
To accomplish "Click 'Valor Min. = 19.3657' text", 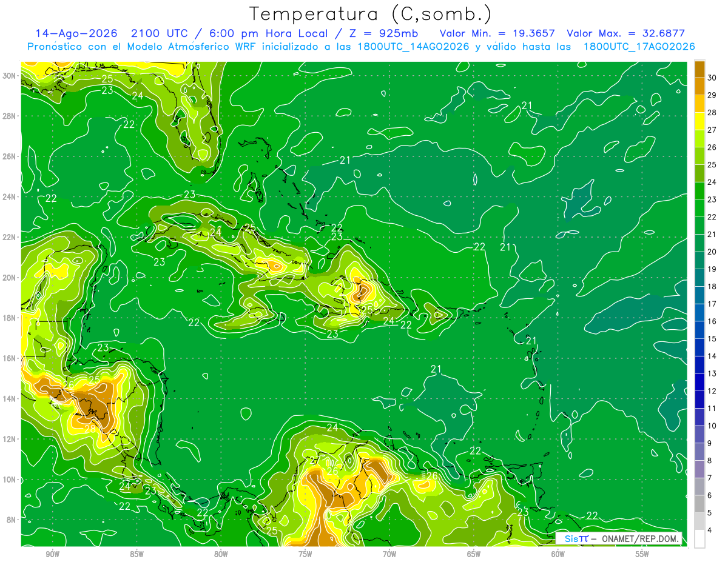I will [x=496, y=33].
